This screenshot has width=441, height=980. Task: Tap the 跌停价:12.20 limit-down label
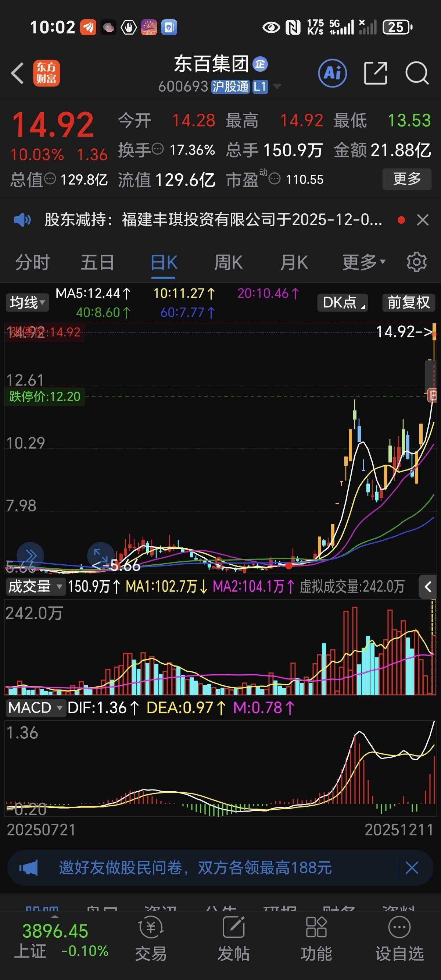coord(45,397)
